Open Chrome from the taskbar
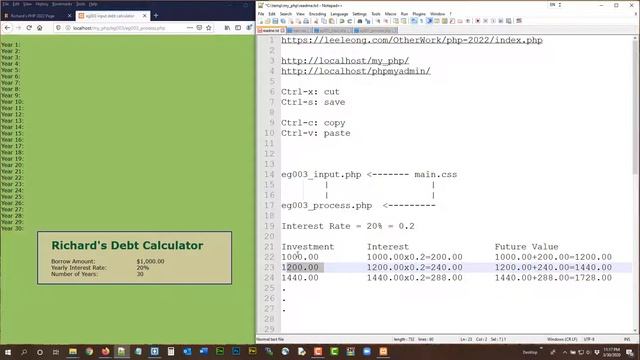This screenshot has width=640, height=360. 89,352
